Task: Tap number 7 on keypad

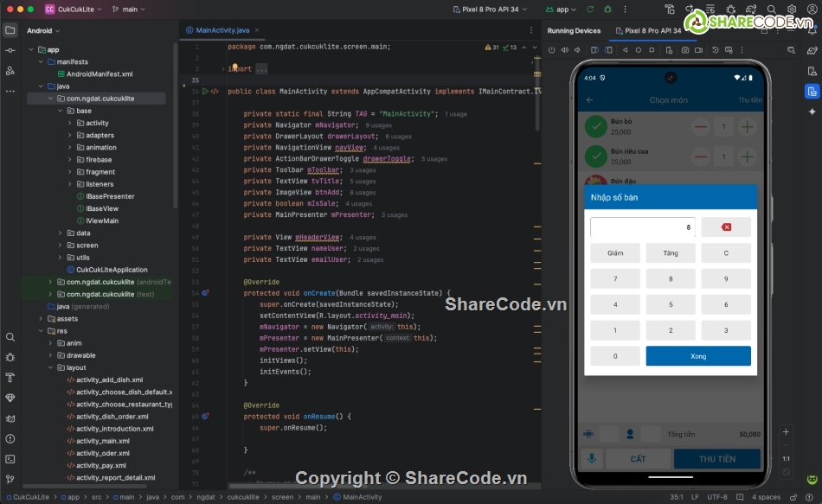Action: point(615,278)
